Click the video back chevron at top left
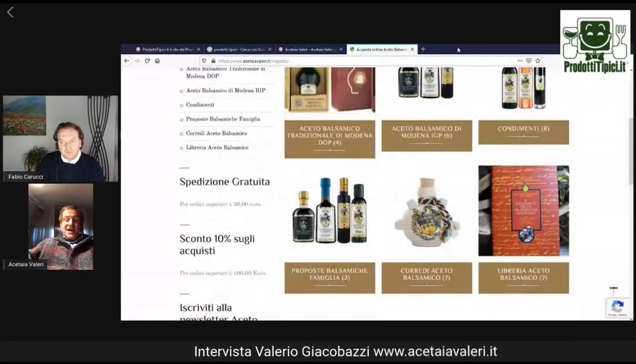636x364 pixels. pyautogui.click(x=10, y=13)
